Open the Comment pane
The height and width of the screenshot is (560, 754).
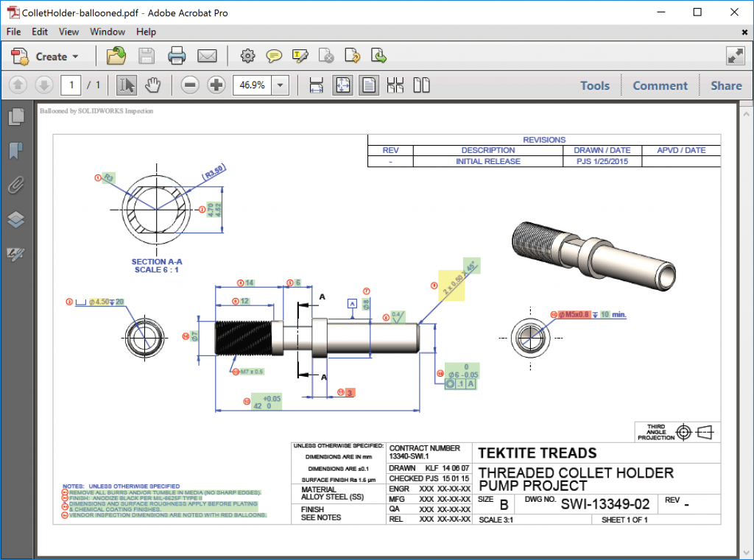coord(660,85)
